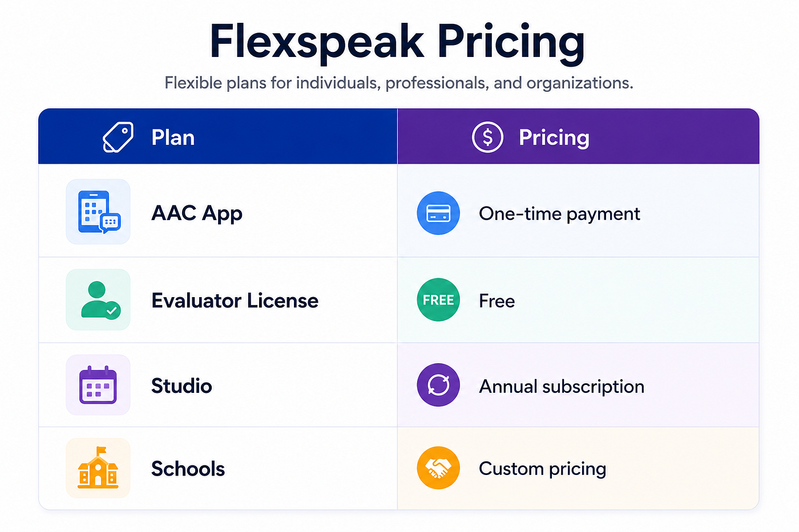Image resolution: width=799 pixels, height=532 pixels.
Task: Choose the Studio plan label
Action: [x=181, y=386]
